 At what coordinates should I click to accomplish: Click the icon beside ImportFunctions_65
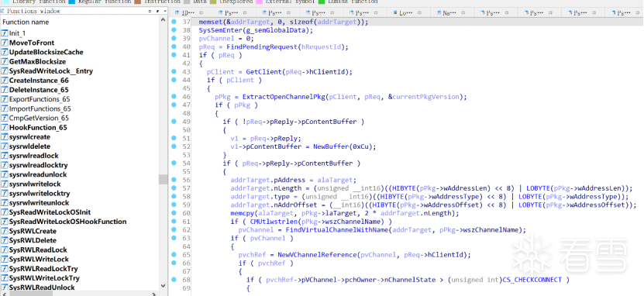[5, 108]
